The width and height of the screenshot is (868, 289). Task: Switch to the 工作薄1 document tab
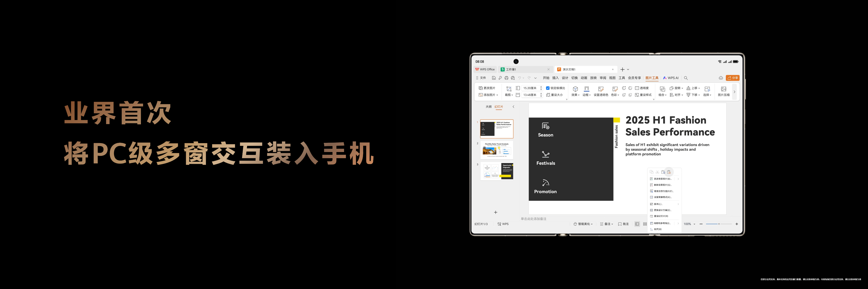(526, 69)
